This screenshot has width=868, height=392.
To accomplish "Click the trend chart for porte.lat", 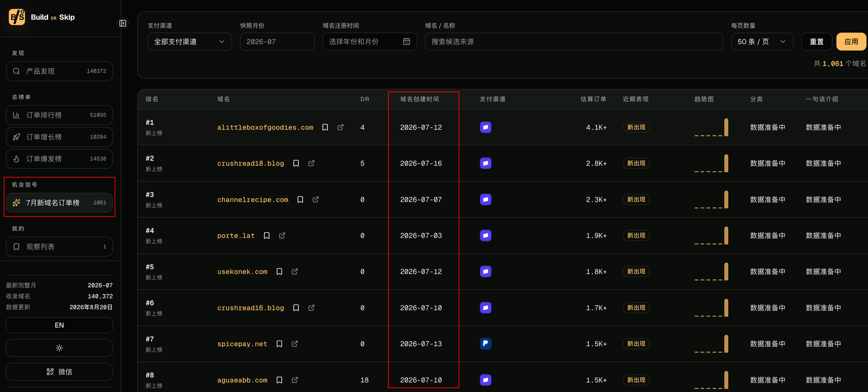I will pyautogui.click(x=711, y=236).
